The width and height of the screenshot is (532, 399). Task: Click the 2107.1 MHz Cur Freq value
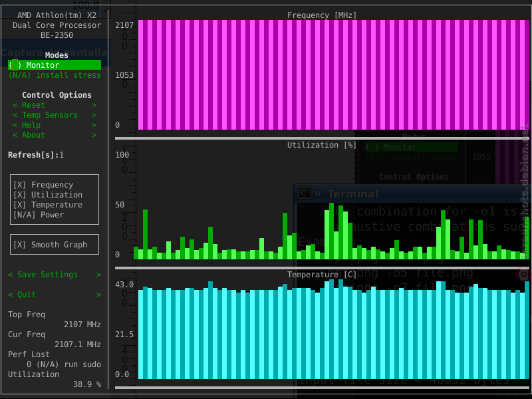point(78,344)
